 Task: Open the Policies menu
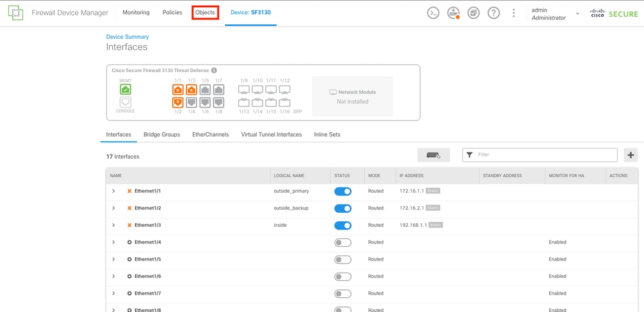point(172,13)
